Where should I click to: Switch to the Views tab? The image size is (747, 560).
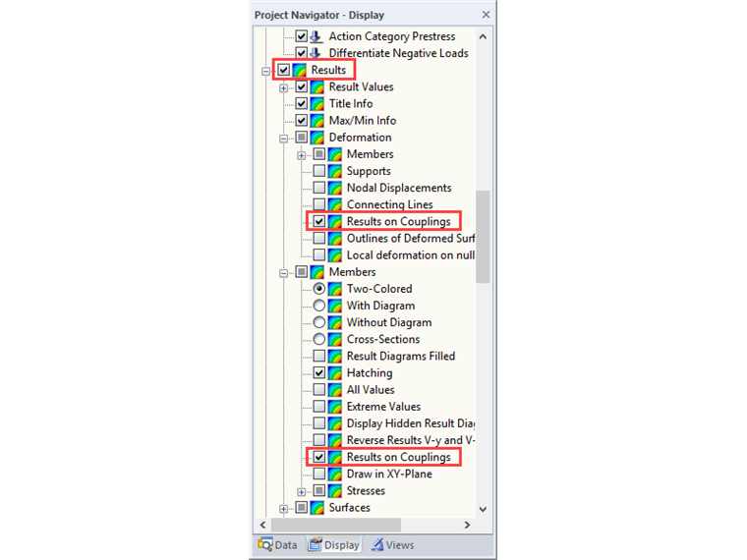[x=393, y=545]
